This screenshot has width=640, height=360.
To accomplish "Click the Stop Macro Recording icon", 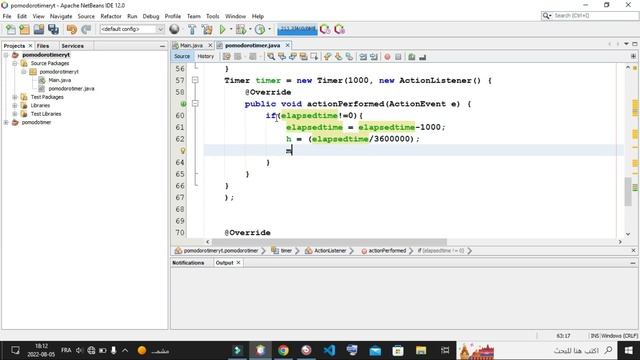I will point(398,57).
